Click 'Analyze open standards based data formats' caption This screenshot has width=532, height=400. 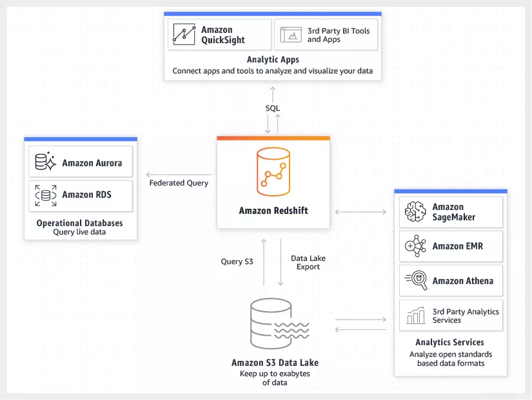tap(451, 359)
